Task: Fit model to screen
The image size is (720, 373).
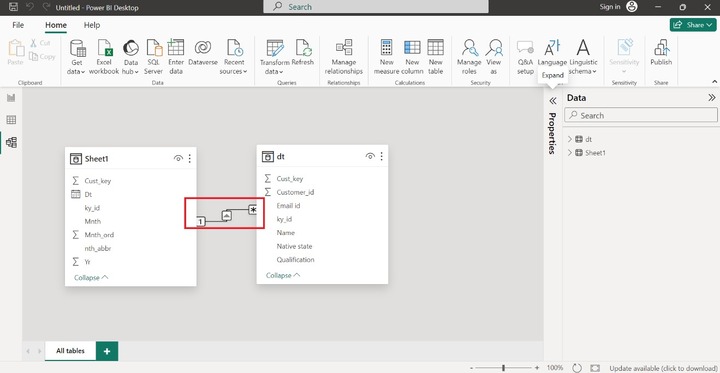Action: tap(595, 368)
